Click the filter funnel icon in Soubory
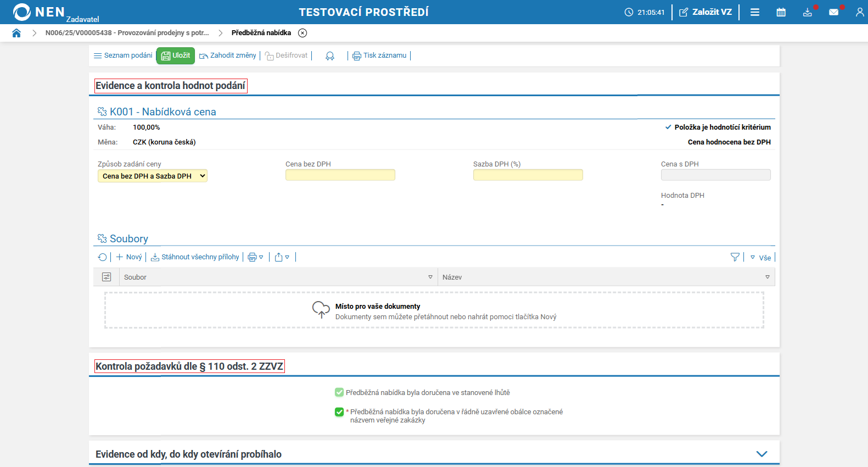Image resolution: width=868 pixels, height=467 pixels. [735, 257]
